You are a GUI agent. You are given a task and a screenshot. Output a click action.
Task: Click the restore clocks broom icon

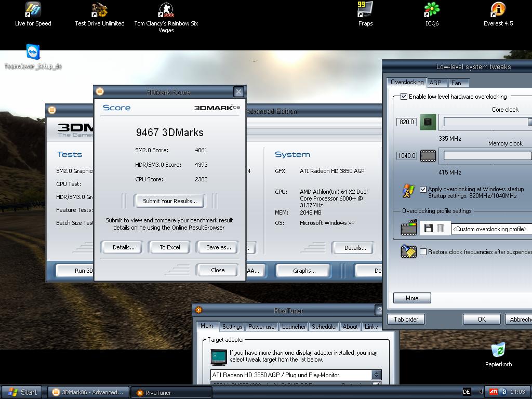tap(408, 251)
